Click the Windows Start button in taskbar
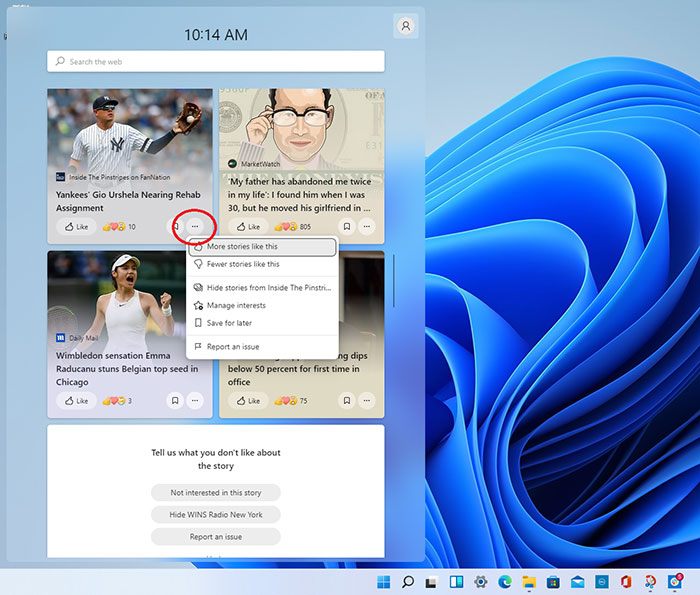The image size is (700, 595). point(383,581)
